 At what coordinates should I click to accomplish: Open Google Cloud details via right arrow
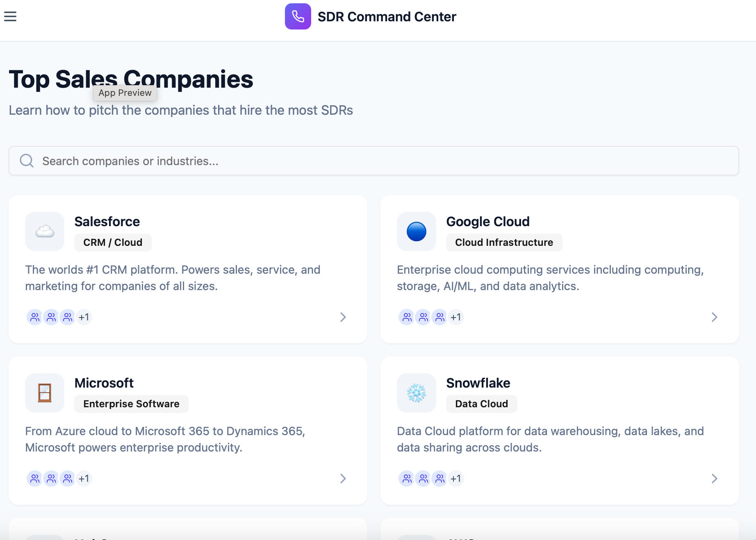(x=715, y=317)
